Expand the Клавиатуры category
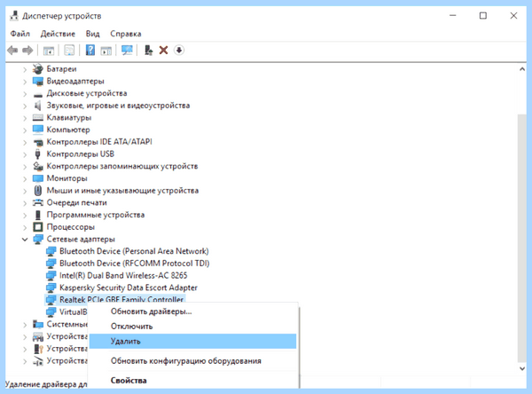The width and height of the screenshot is (532, 394). pos(25,118)
